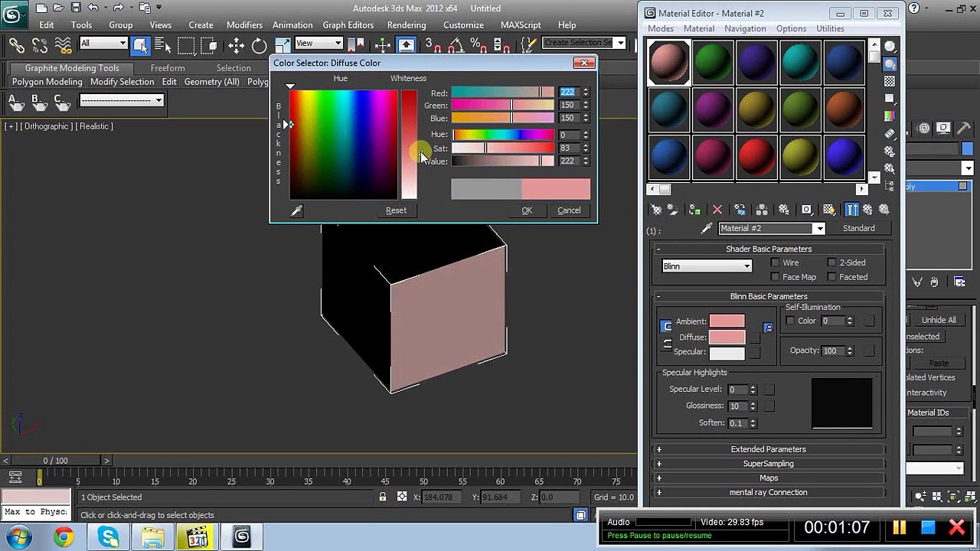Open the Blinn shader type dropdown
980x551 pixels.
click(707, 266)
